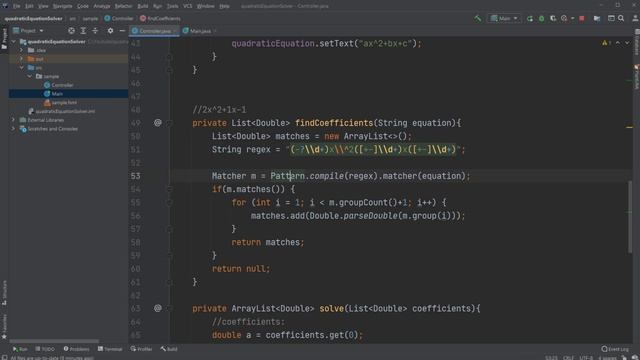Open the Project Structure icon
The width and height of the screenshot is (640, 360).
click(x=597, y=18)
